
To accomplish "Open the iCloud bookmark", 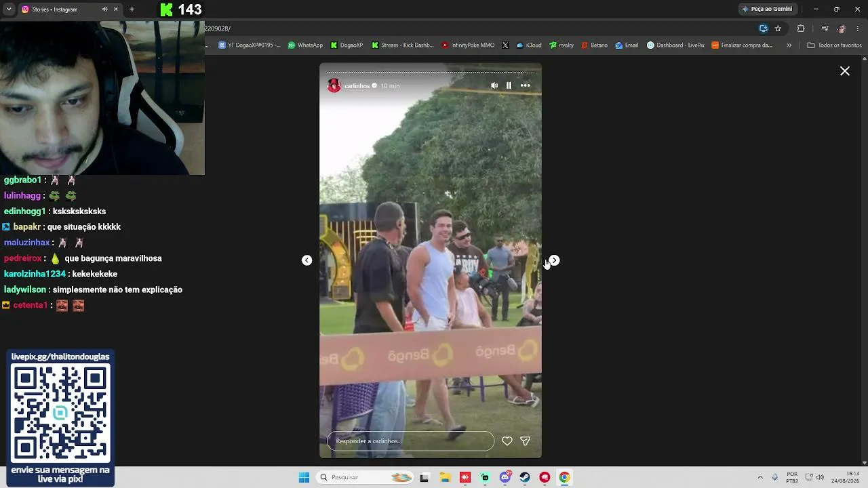I will click(529, 45).
